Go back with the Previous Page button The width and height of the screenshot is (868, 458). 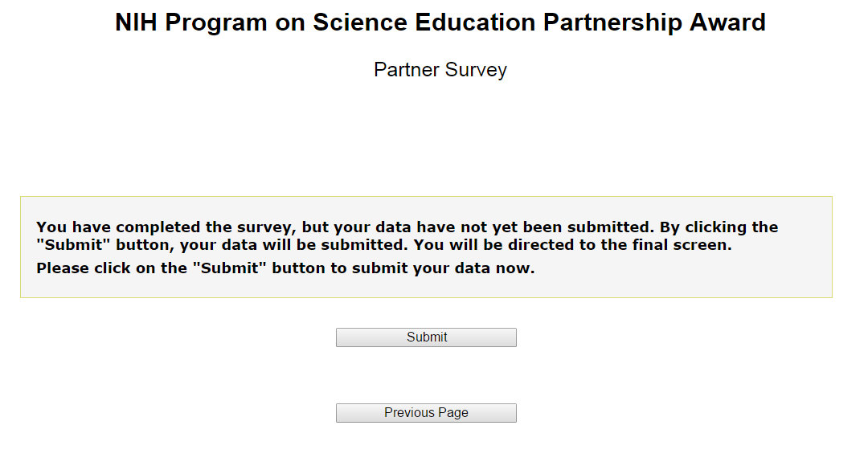pyautogui.click(x=426, y=413)
